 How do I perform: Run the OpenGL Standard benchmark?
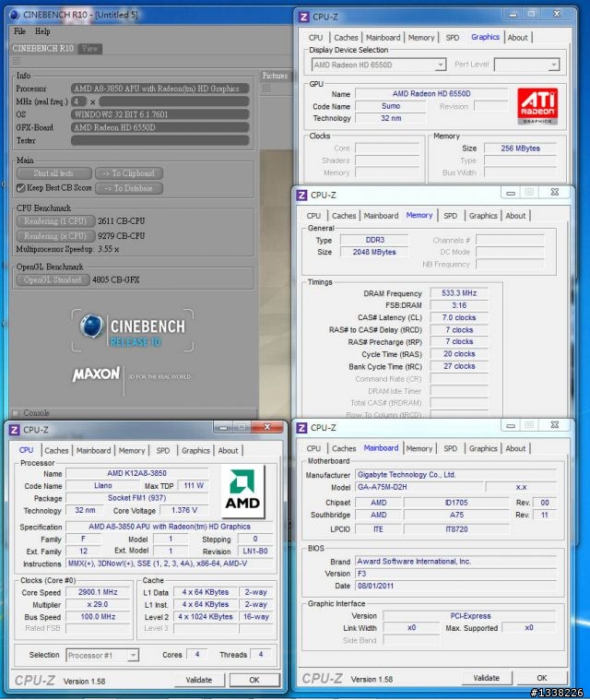pos(53,280)
